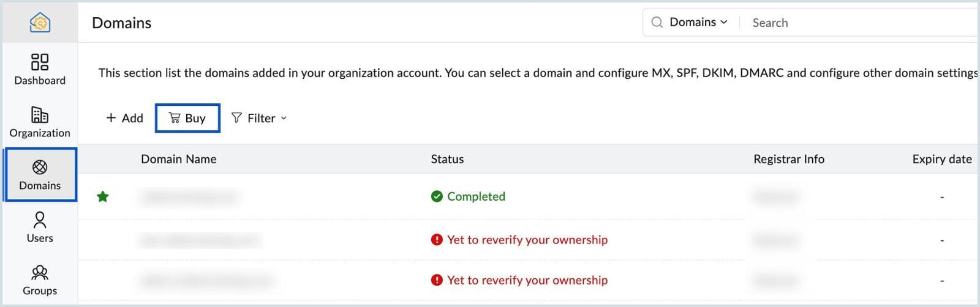Click the green star primary domain icon
The image size is (980, 307).
coord(103,196)
